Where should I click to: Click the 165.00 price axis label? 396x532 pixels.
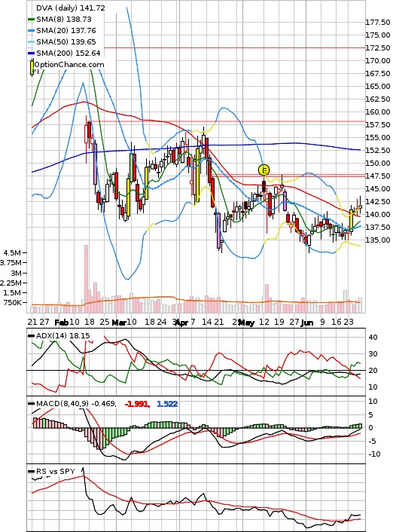tap(377, 87)
